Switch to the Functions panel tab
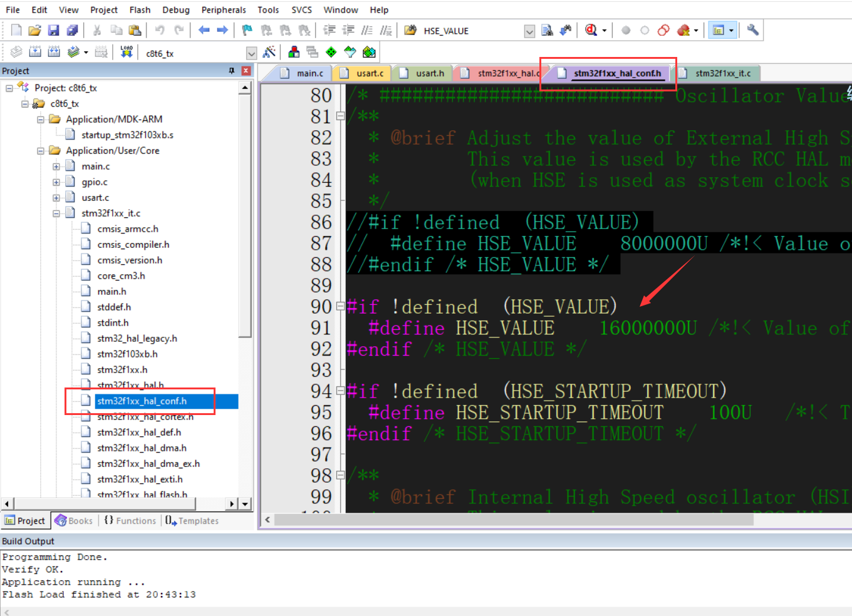 (x=130, y=521)
